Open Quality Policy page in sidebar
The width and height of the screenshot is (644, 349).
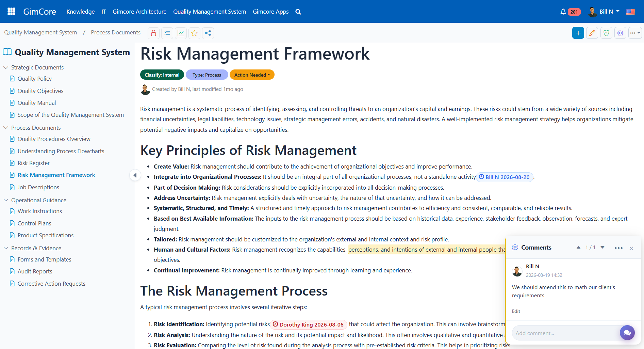[x=35, y=79]
